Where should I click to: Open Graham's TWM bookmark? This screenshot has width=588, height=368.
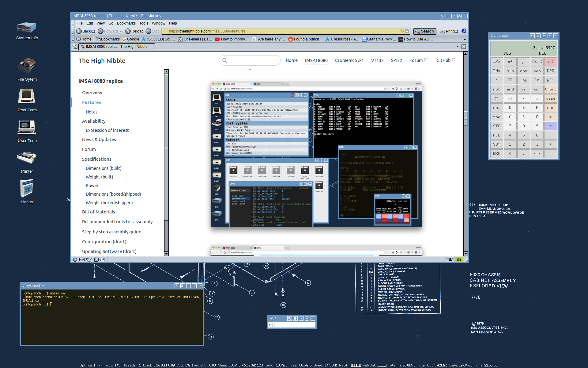pos(379,39)
